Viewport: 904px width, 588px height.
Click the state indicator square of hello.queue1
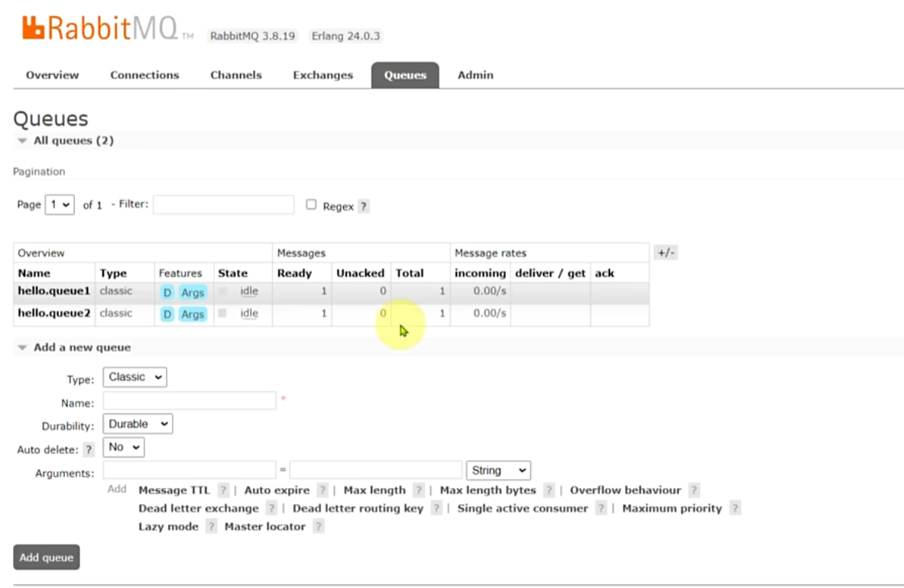click(x=222, y=292)
